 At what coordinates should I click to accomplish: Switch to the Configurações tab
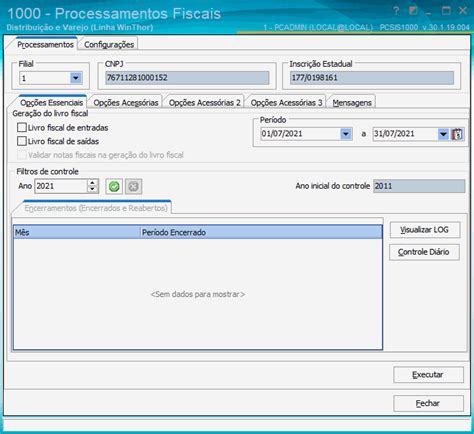109,44
